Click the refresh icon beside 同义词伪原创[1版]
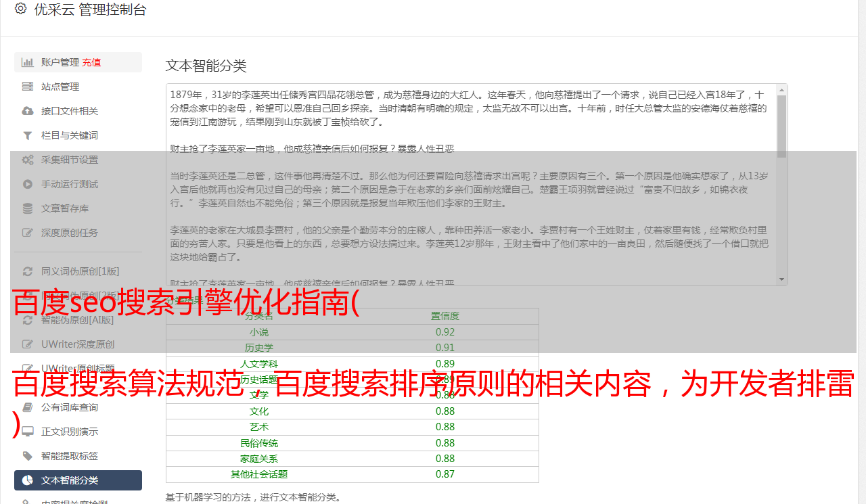This screenshot has width=866, height=504. click(28, 271)
